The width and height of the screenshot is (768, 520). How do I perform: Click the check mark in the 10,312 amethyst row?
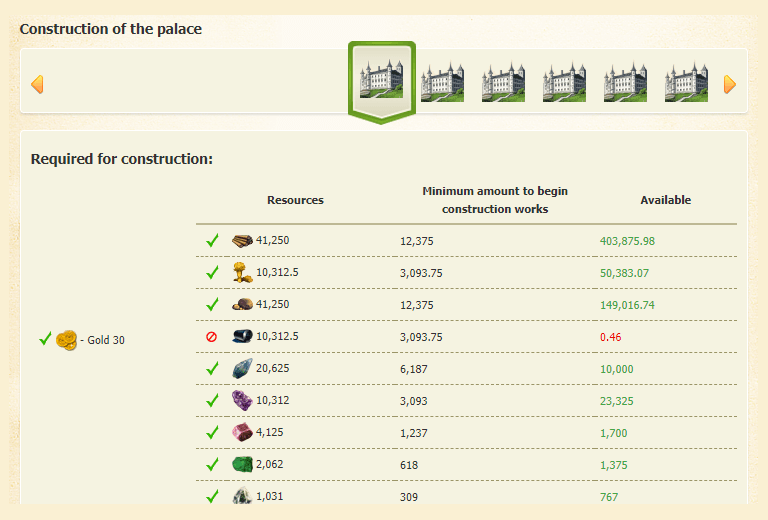(212, 401)
